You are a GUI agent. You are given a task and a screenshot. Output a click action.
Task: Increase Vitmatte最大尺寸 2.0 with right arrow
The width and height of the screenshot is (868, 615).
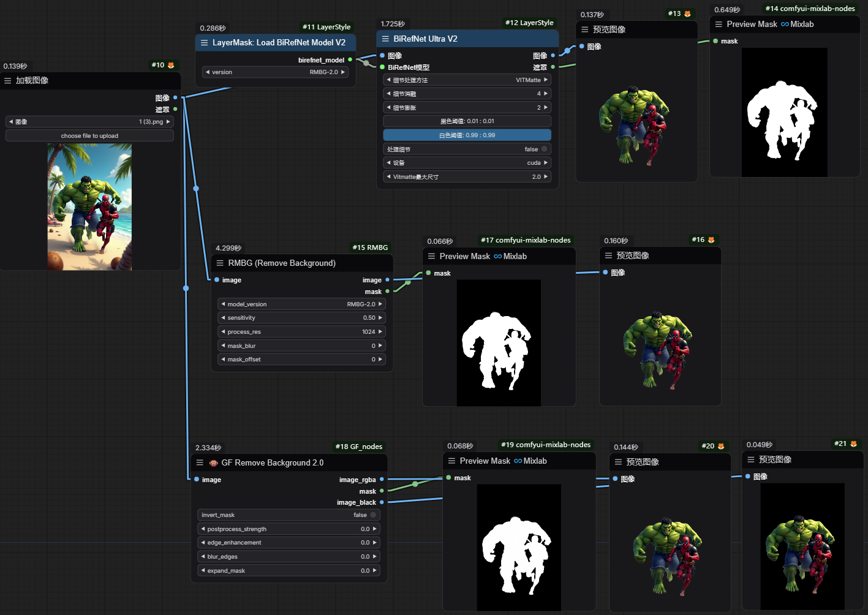(546, 176)
